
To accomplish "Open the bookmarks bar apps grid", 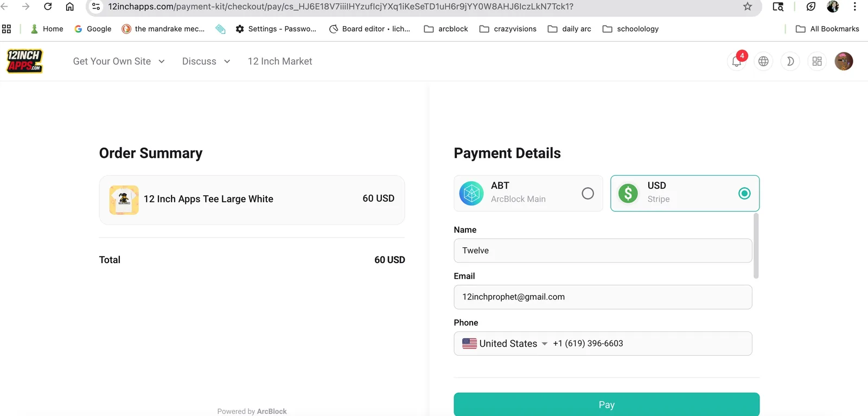I will point(7,29).
